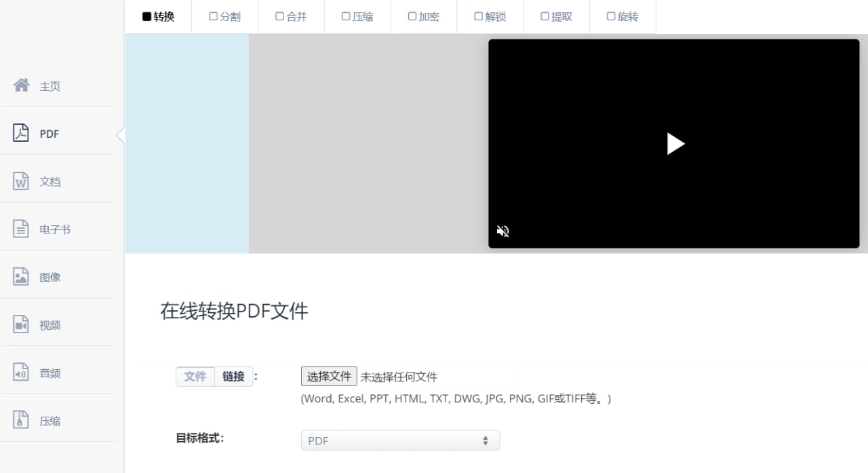Select the 电子书 ebook icon
The height and width of the screenshot is (473, 868).
point(20,229)
